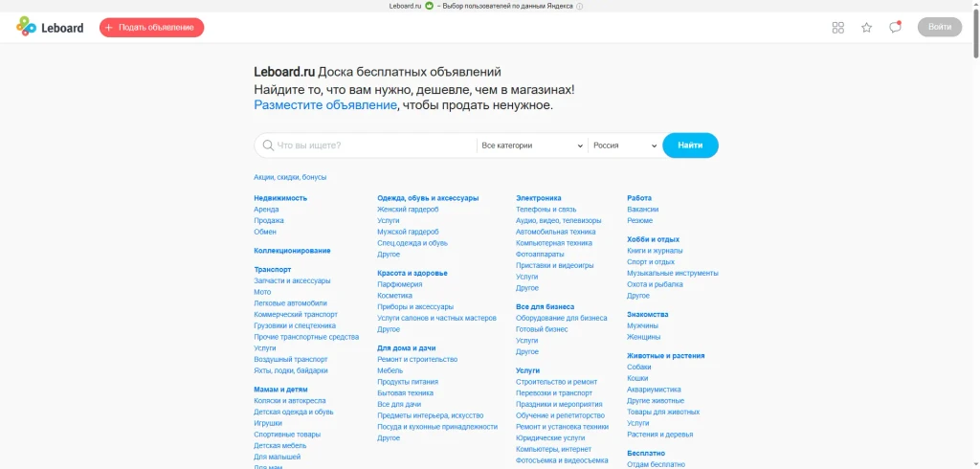Image resolution: width=980 pixels, height=469 pixels.
Task: Click the blue Найти search button
Action: click(x=690, y=145)
